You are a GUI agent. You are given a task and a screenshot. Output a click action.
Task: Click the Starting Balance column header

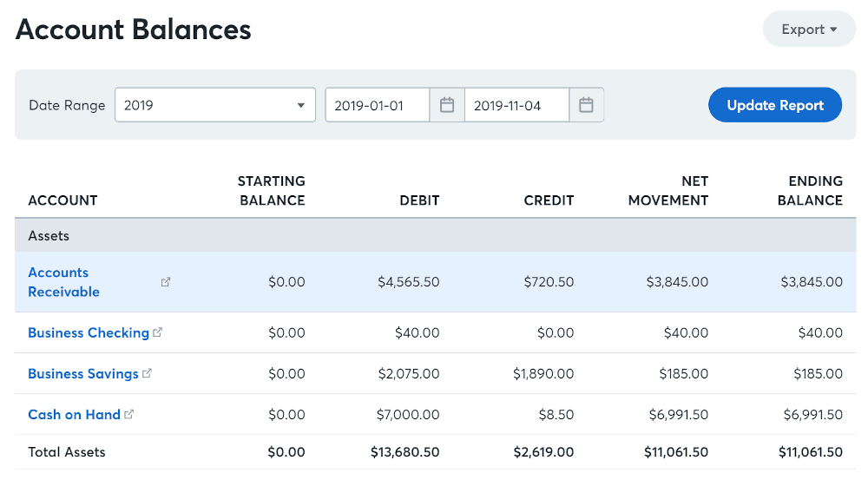coord(271,191)
